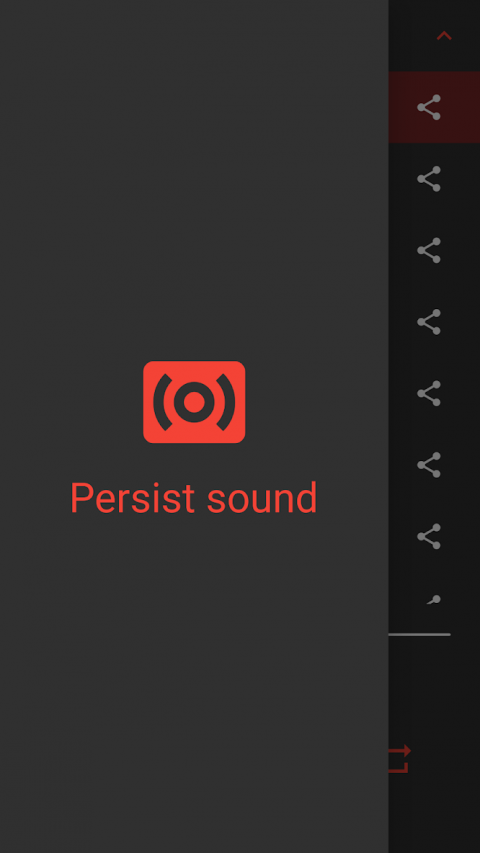
Task: Collapse the panel with the red chevron
Action: tap(444, 36)
